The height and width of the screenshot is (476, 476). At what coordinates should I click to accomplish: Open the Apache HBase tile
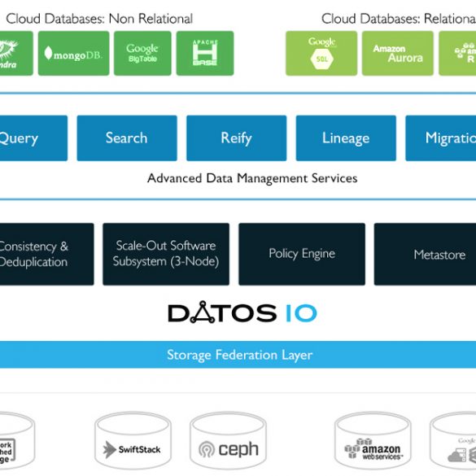click(205, 53)
